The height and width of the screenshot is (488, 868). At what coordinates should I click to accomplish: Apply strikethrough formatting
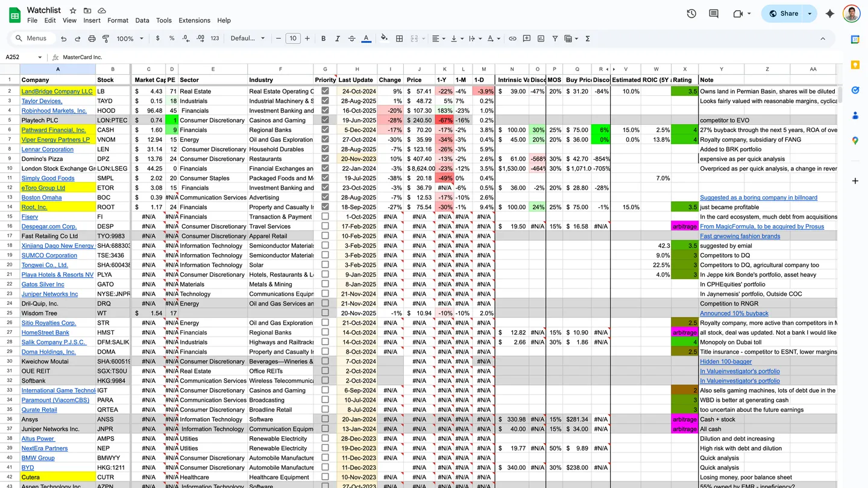click(x=352, y=39)
